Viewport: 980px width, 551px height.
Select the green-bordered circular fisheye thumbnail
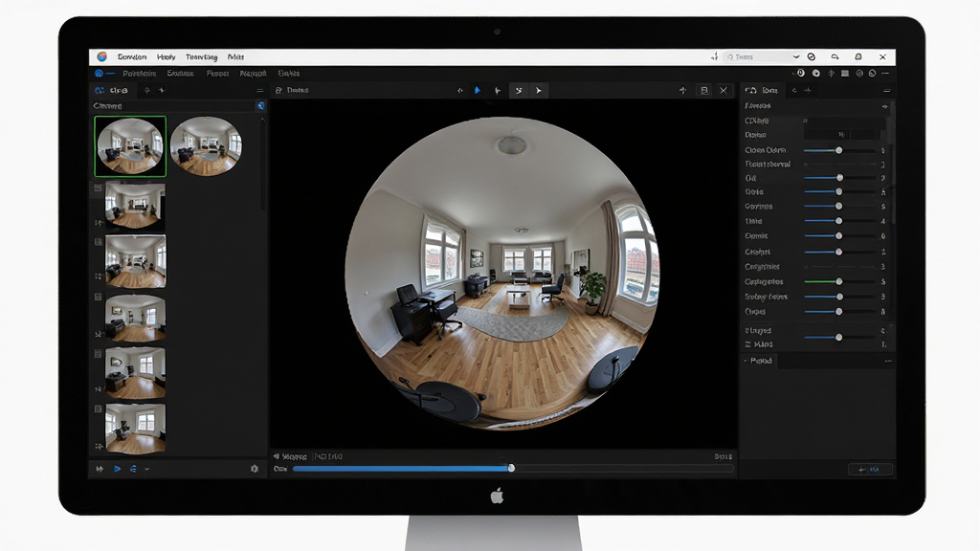pyautogui.click(x=130, y=146)
